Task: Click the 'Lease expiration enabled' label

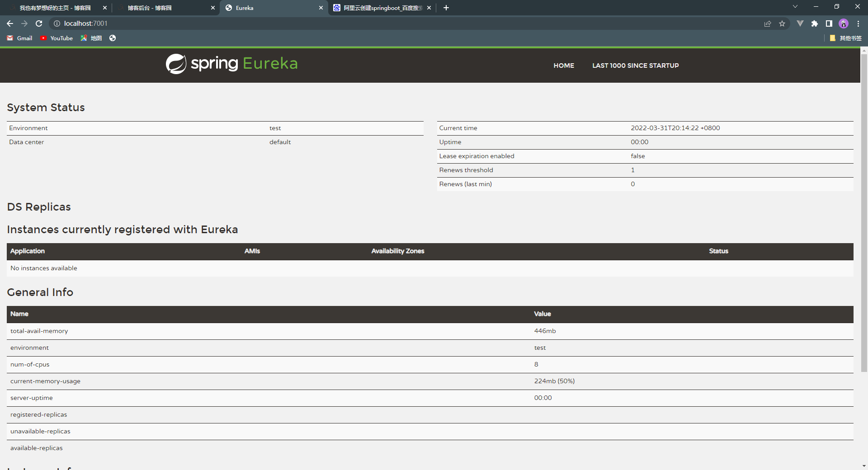Action: click(x=477, y=156)
